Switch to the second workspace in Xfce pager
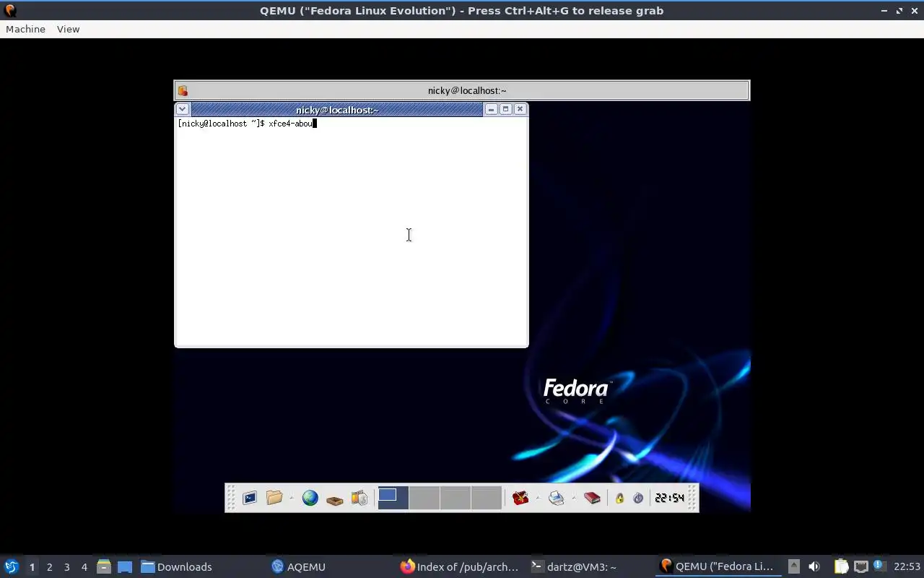Viewport: 924px width, 578px height. 424,498
